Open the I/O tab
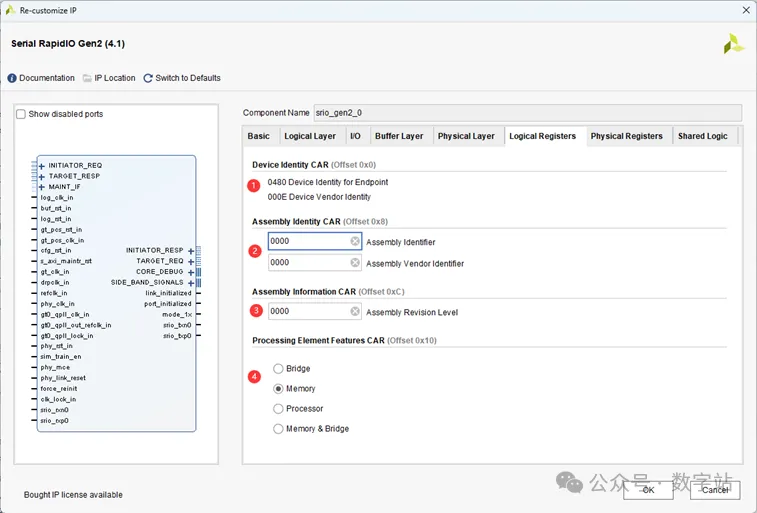Screen dimensions: 757x513 (355, 136)
